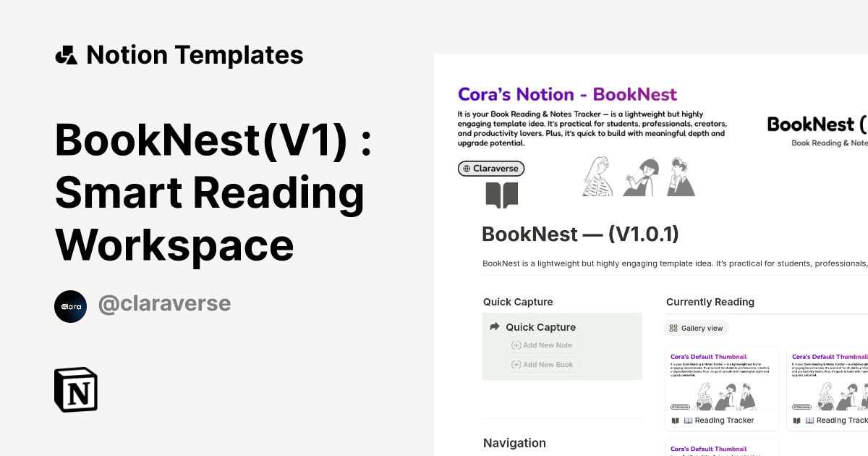This screenshot has width=868, height=456.
Task: Click the plus icon on Add New Book
Action: pyautogui.click(x=515, y=364)
